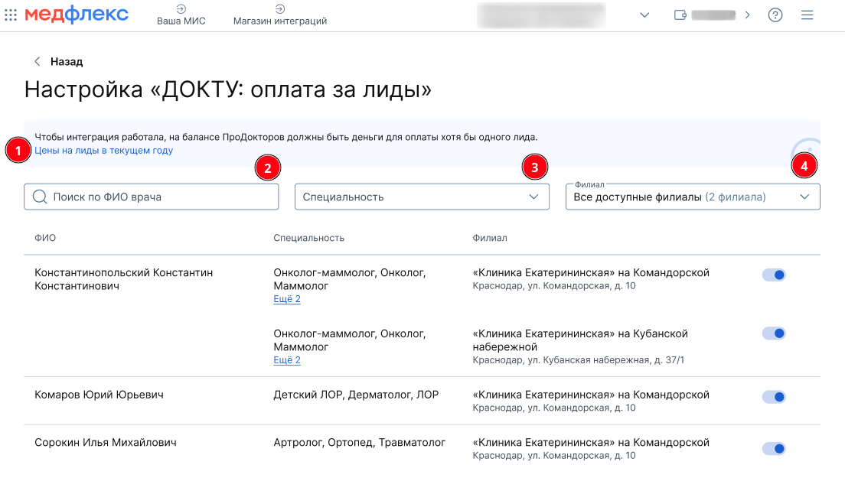Click the arrow next to balance
Viewport: 845px width, 504px height.
748,15
